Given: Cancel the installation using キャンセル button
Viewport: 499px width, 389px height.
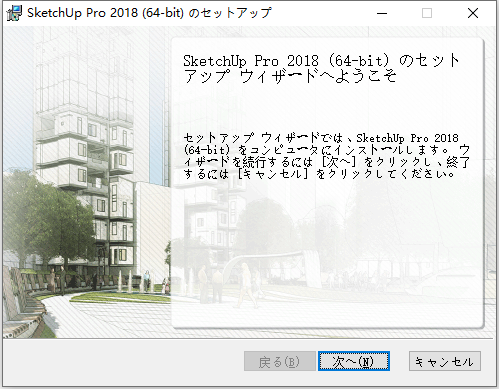Looking at the screenshot, I should tap(445, 361).
